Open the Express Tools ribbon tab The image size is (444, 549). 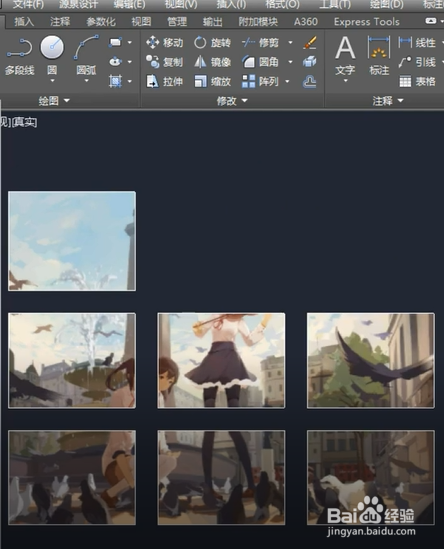coord(367,22)
